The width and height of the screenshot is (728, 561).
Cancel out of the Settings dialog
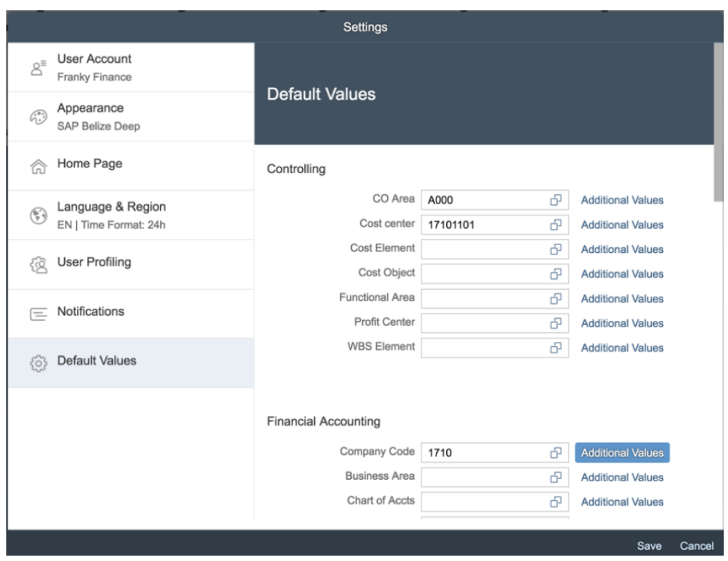(699, 545)
